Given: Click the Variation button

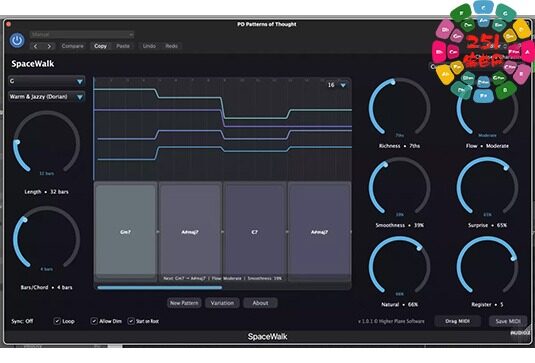Looking at the screenshot, I should 222,303.
